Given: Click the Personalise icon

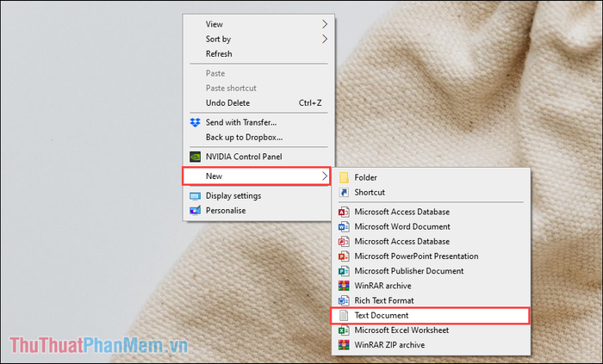Looking at the screenshot, I should pyautogui.click(x=195, y=211).
